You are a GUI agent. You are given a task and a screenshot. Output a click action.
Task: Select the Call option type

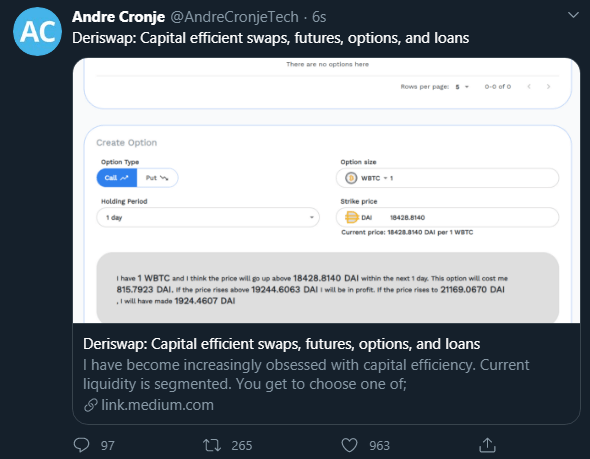[x=117, y=178]
